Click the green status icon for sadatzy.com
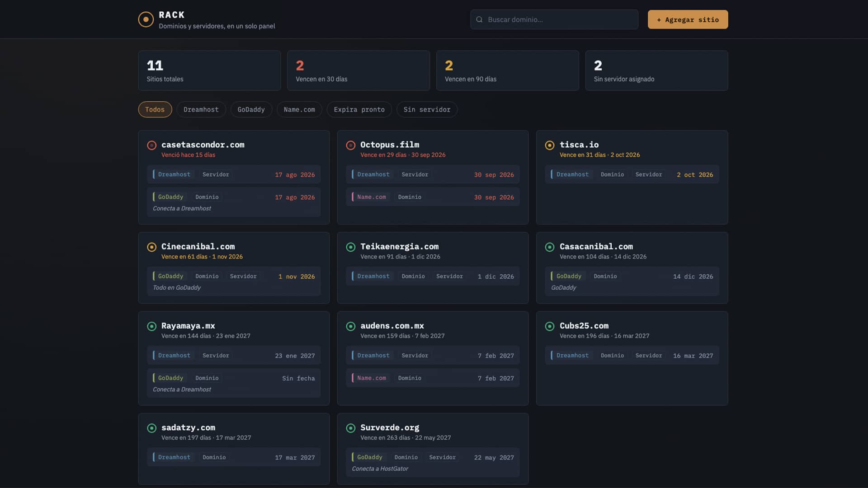 tap(152, 428)
